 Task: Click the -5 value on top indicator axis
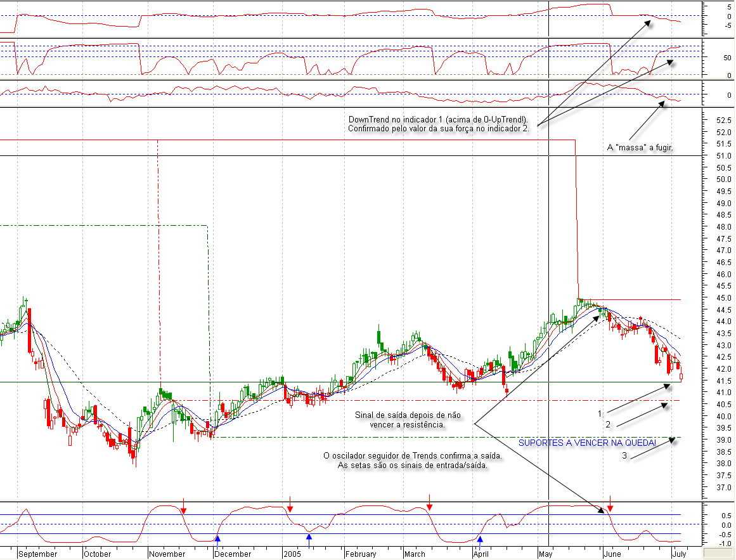(x=728, y=26)
